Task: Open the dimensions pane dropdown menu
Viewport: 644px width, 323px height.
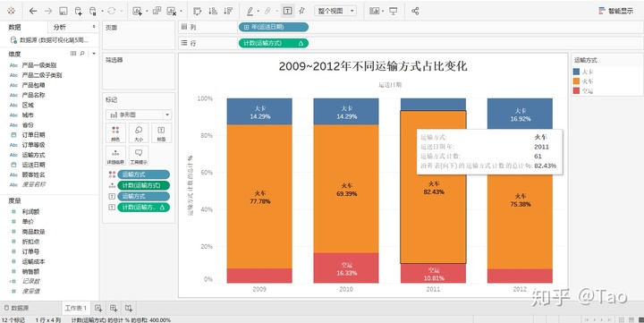Action: 94,54
